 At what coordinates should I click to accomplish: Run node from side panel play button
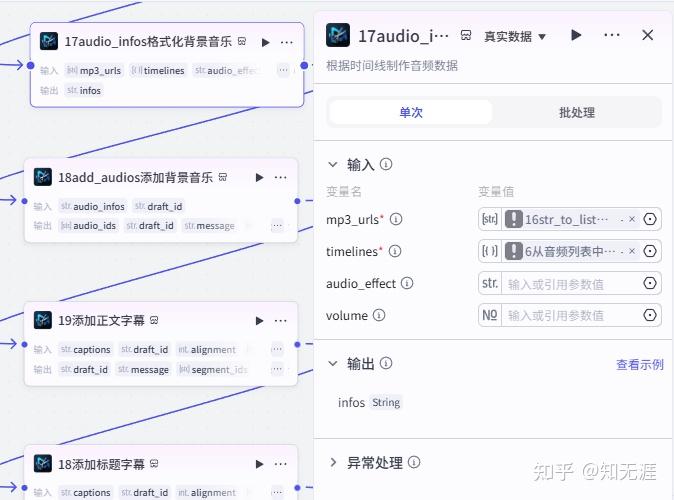click(576, 35)
